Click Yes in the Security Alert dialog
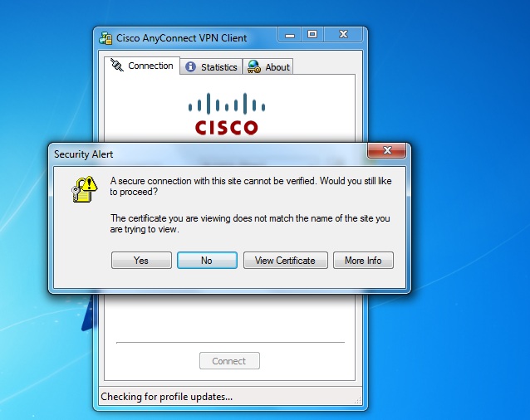This screenshot has width=530, height=420. [x=141, y=261]
